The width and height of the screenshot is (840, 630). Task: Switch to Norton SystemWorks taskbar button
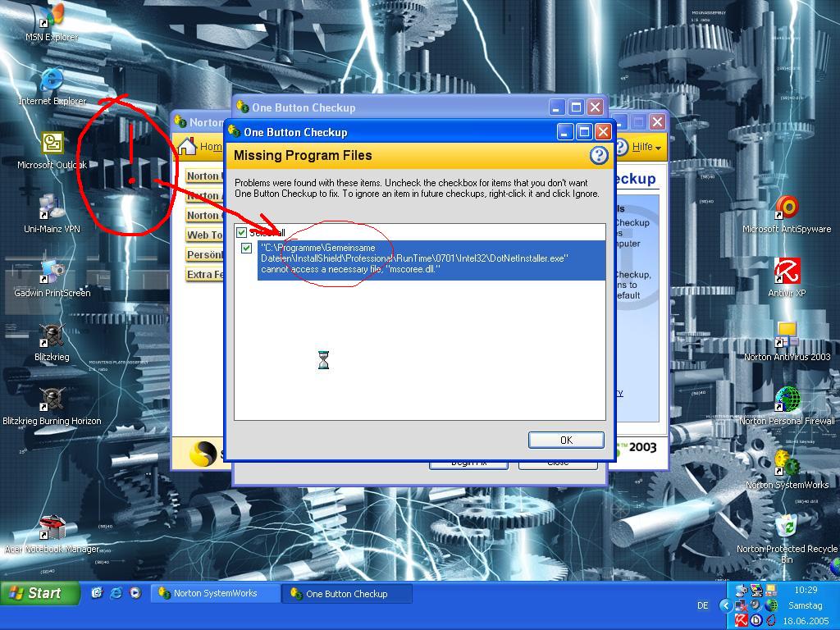(216, 593)
